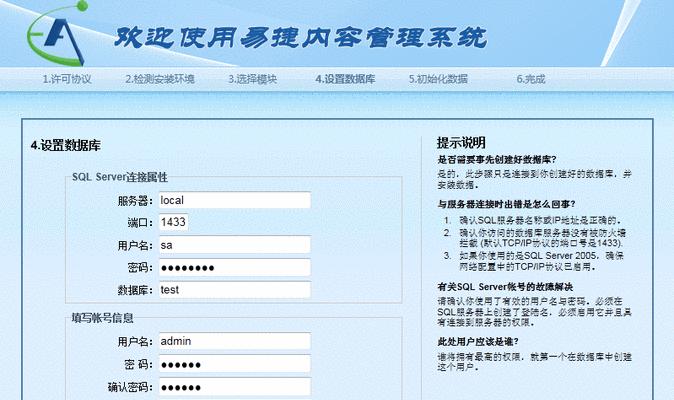The image size is (674, 400).
Task: Click the SQL Server 密码 password field
Action: coord(235,268)
